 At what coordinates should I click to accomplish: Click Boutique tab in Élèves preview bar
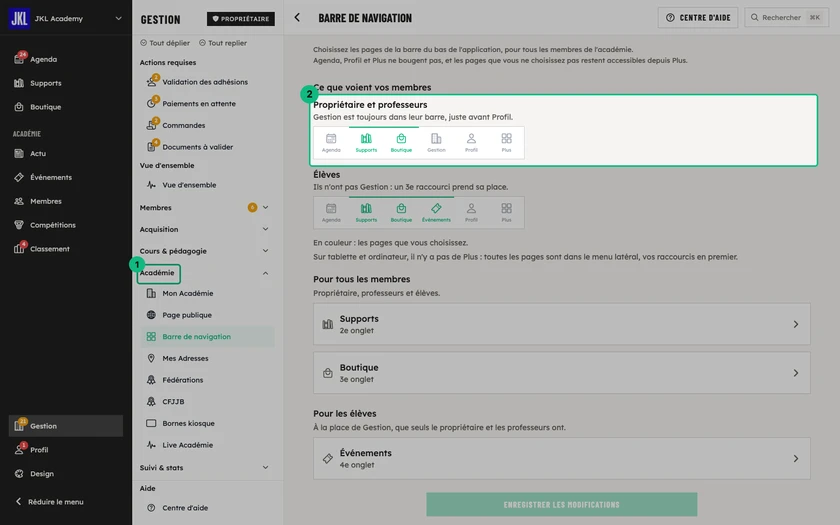401,213
